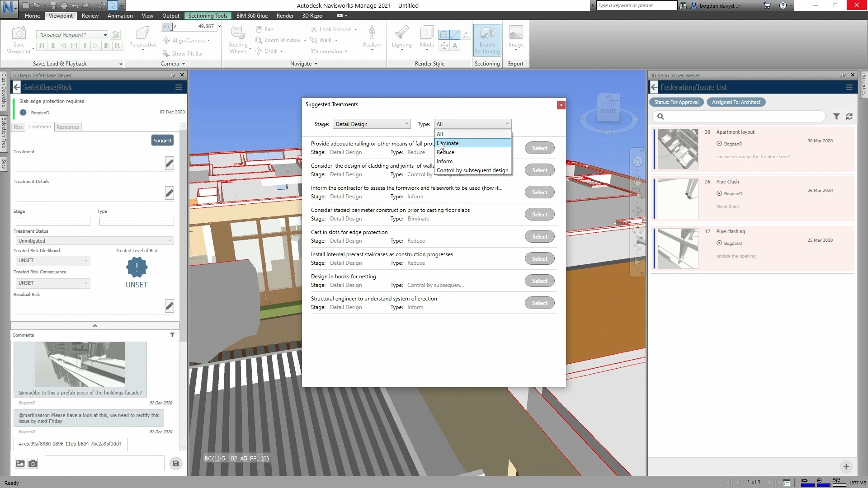This screenshot has width=868, height=488.
Task: Click the camera screenshot icon below comments
Action: tap(33, 463)
